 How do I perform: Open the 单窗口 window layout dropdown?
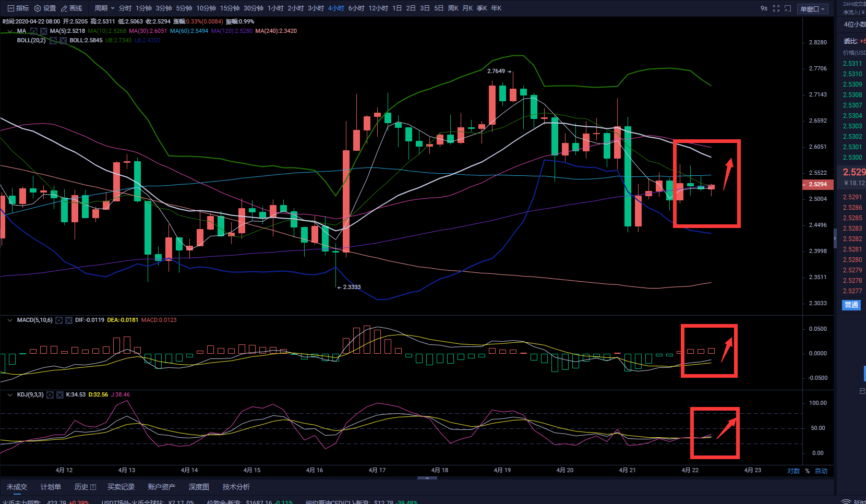click(x=812, y=9)
